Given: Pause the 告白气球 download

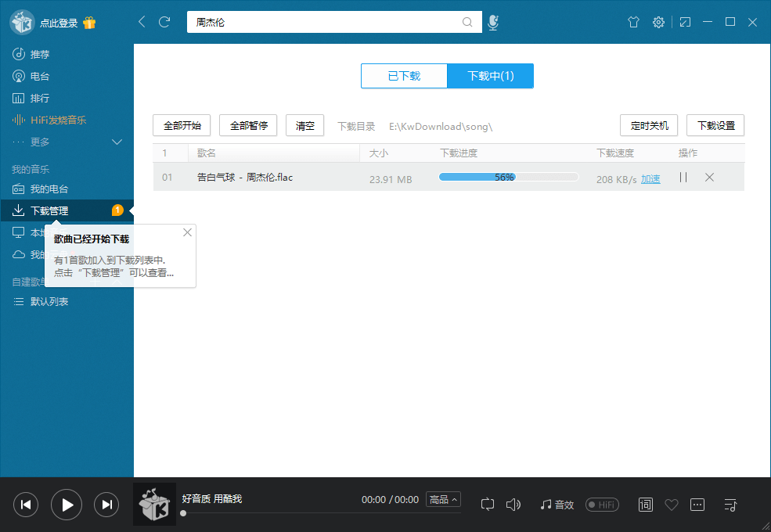Looking at the screenshot, I should pyautogui.click(x=683, y=178).
